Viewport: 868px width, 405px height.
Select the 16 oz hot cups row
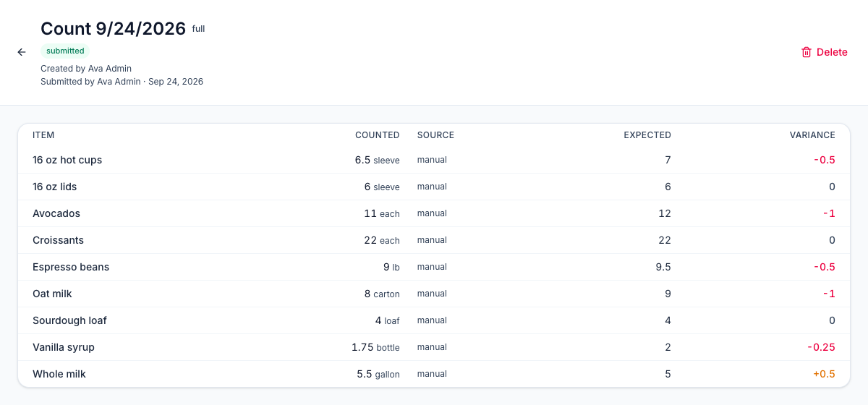point(434,160)
